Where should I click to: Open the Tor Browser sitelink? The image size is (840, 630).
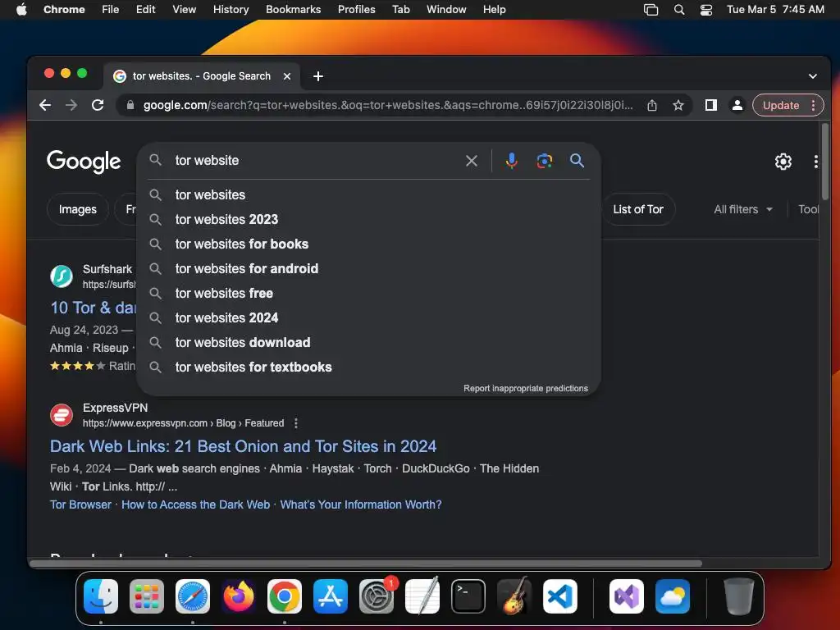80,504
